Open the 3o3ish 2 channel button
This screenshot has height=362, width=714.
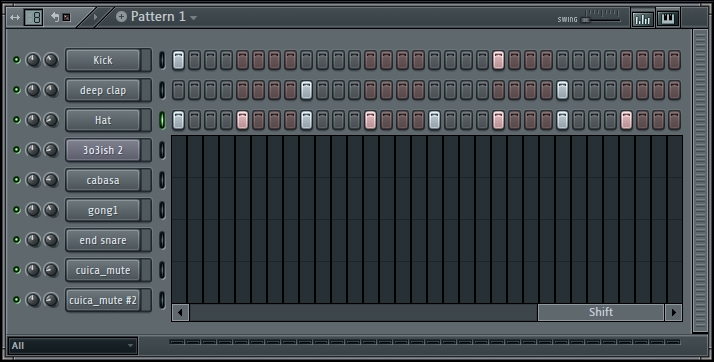103,150
